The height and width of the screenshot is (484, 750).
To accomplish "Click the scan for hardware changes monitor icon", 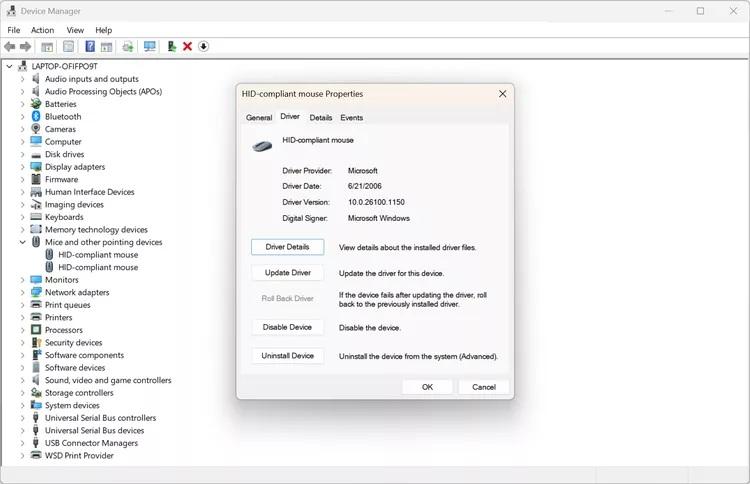I will 150,46.
